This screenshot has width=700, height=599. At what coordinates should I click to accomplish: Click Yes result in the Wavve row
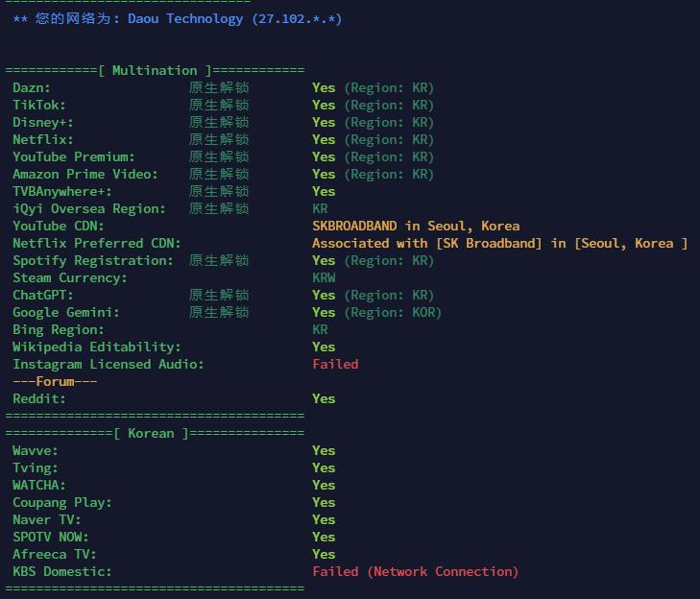pos(324,451)
